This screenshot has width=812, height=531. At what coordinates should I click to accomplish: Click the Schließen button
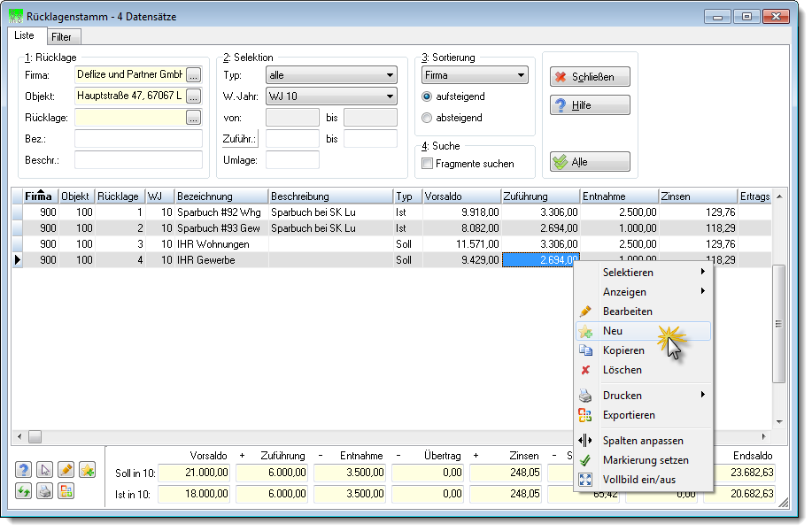[591, 77]
